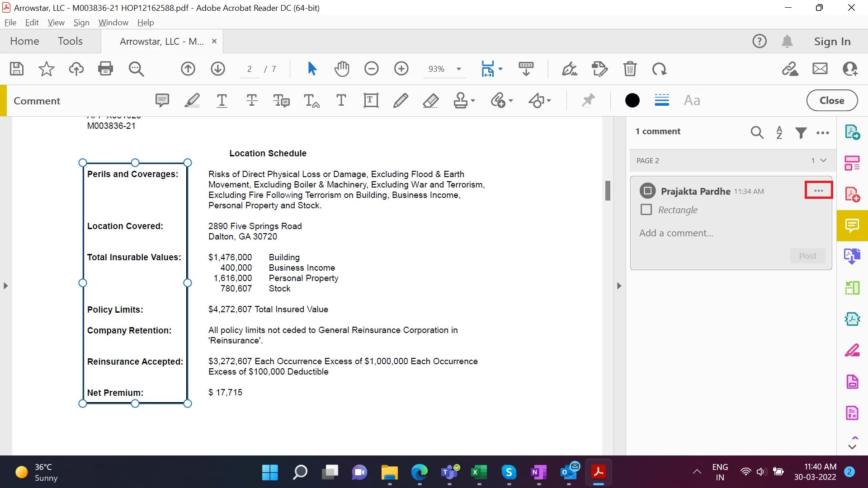Close the Comment toolbar

(x=831, y=100)
